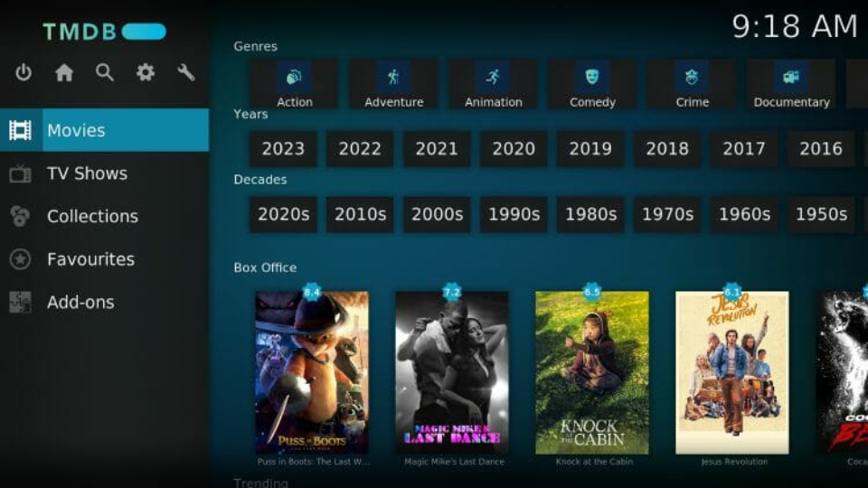Select year 2021
The height and width of the screenshot is (488, 868).
click(x=437, y=149)
